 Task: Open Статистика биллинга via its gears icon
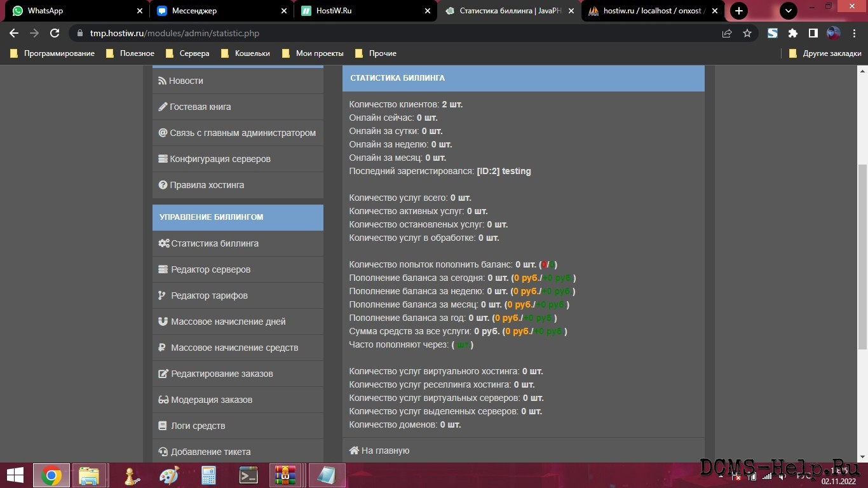pyautogui.click(x=164, y=243)
